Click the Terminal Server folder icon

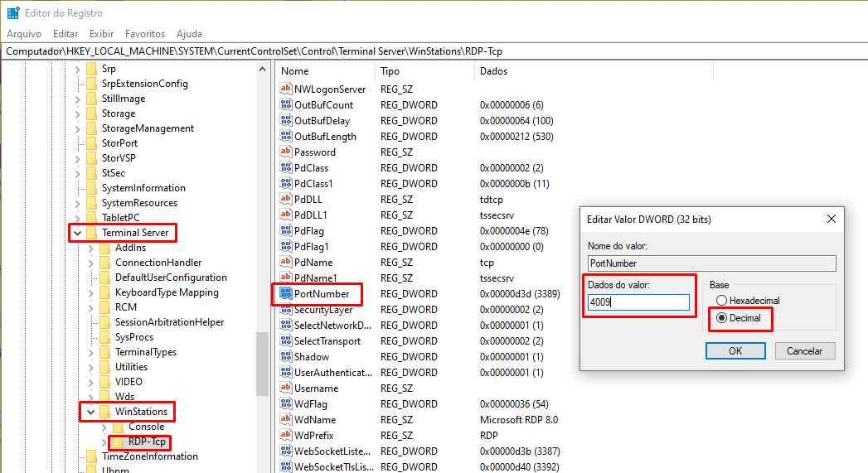tap(92, 232)
